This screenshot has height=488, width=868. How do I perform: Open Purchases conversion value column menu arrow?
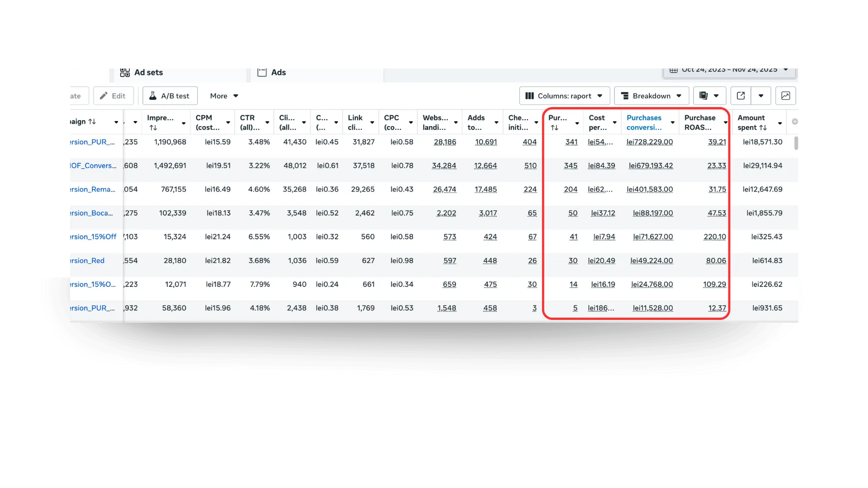(673, 123)
